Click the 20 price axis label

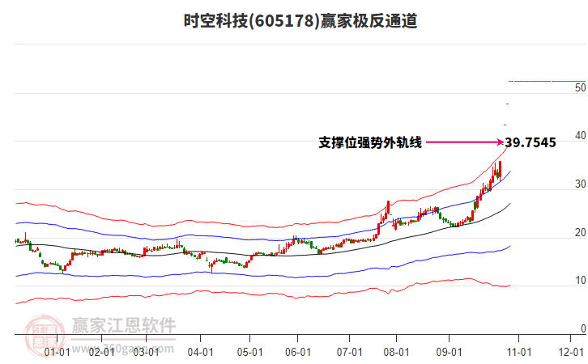tap(581, 233)
